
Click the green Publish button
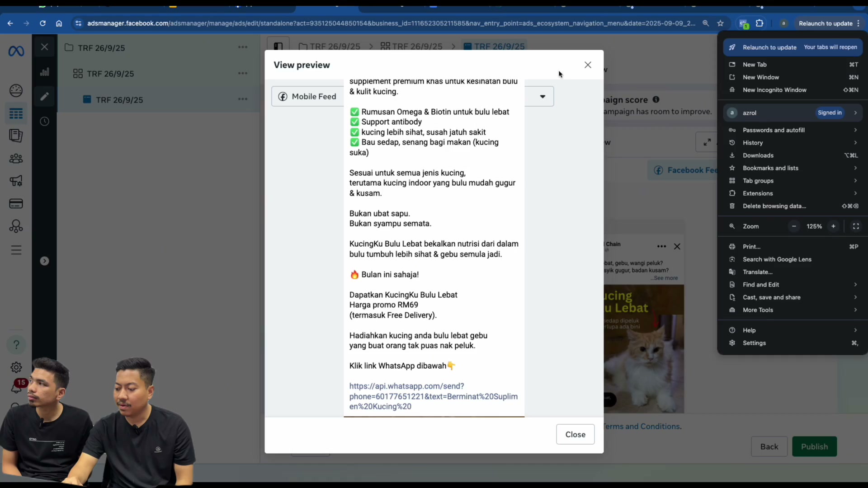[x=814, y=446]
